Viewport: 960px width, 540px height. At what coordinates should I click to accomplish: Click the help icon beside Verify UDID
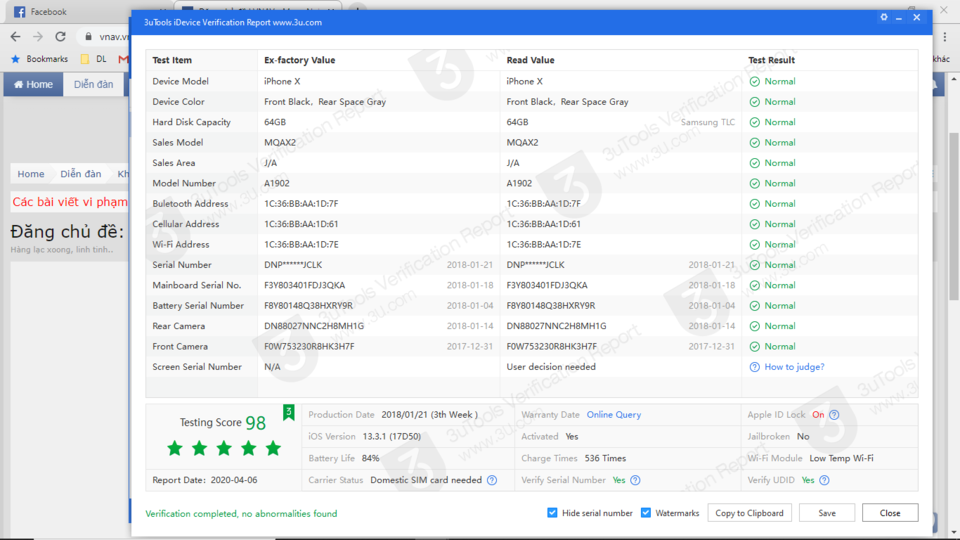(x=824, y=480)
